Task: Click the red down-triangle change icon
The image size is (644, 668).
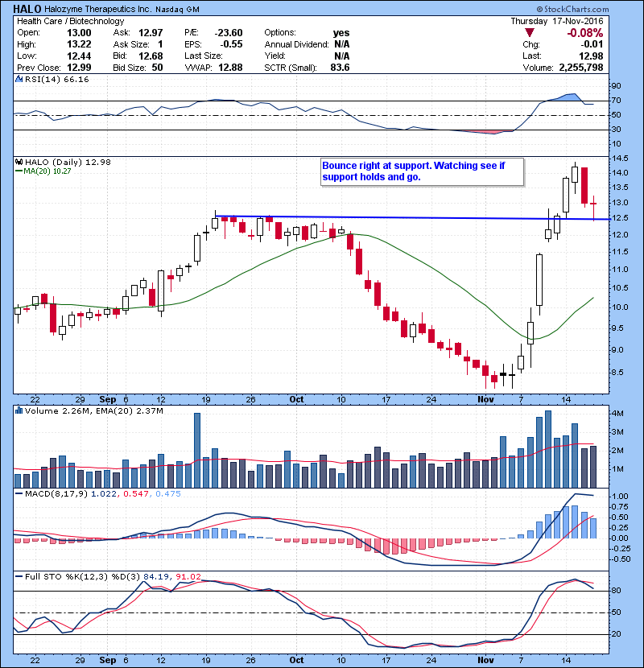Action: [x=530, y=33]
